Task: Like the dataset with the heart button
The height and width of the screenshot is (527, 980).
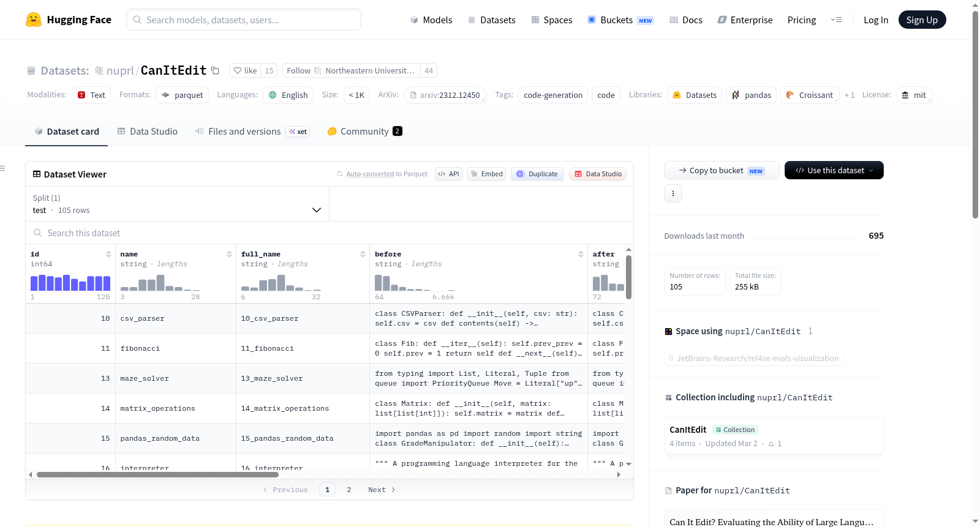Action: pos(245,70)
